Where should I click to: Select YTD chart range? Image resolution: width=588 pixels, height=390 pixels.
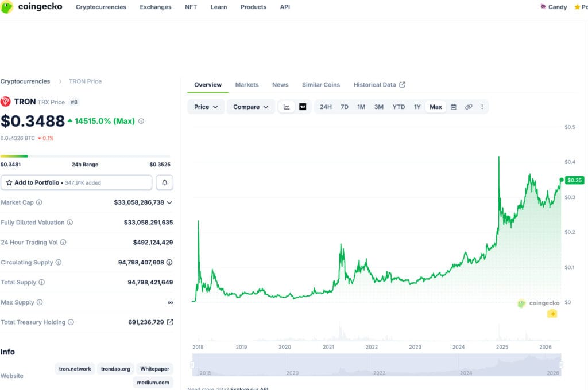tap(399, 107)
